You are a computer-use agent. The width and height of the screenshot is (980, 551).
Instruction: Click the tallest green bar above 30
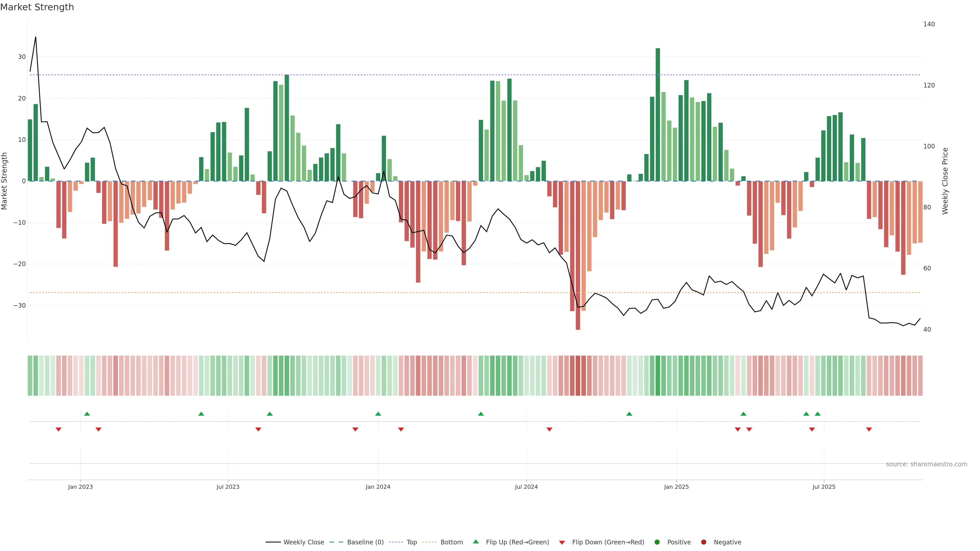(658, 114)
